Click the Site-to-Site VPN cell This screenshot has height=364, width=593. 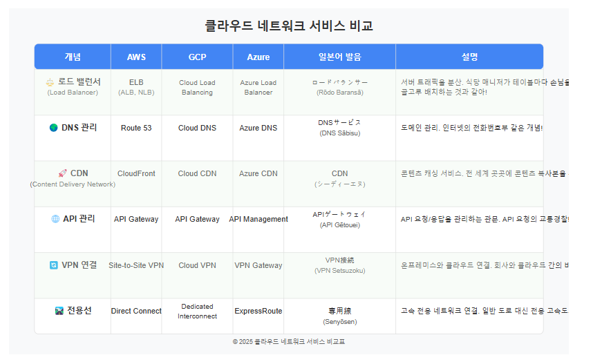[x=136, y=276]
